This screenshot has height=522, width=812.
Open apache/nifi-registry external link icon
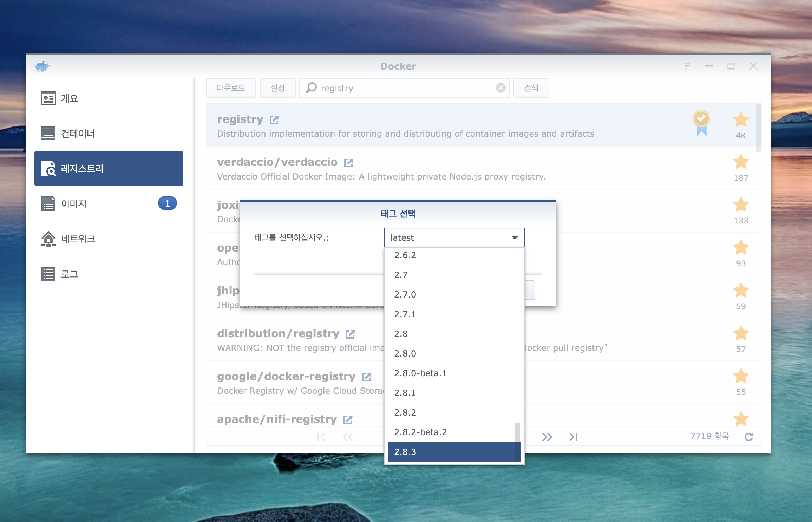(348, 420)
